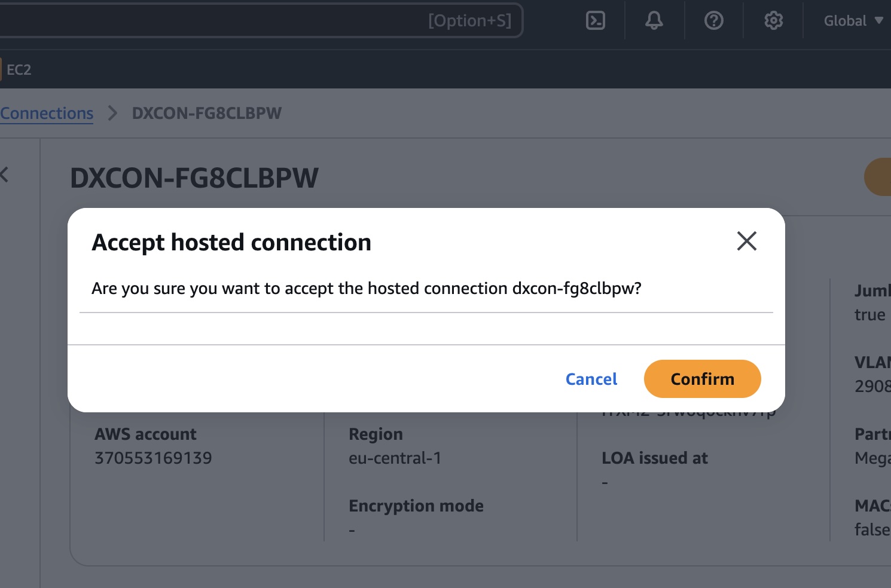
Task: Open the settings gear icon
Action: pos(773,21)
